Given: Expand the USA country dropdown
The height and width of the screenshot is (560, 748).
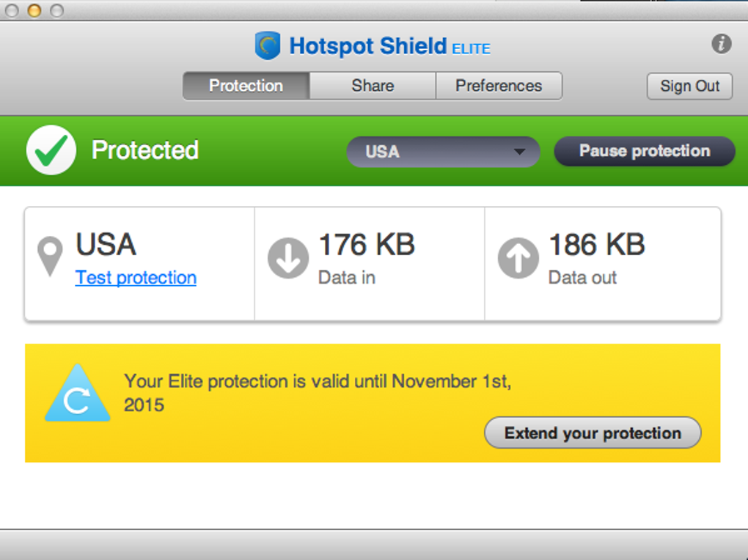Looking at the screenshot, I should (x=443, y=152).
